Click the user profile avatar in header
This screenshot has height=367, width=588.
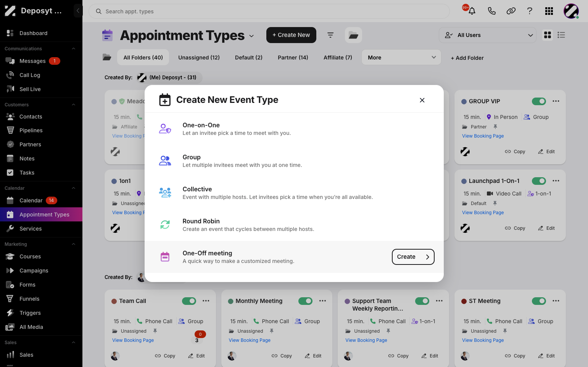pyautogui.click(x=571, y=11)
